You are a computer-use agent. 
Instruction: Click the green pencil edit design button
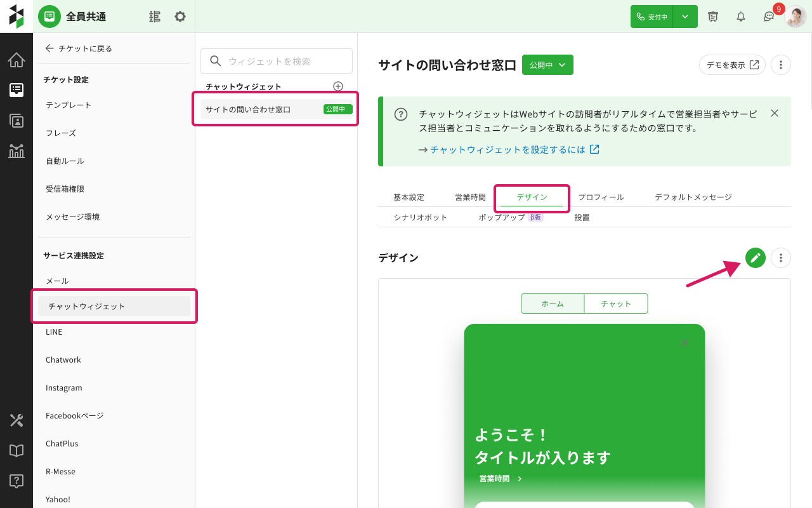click(x=755, y=258)
